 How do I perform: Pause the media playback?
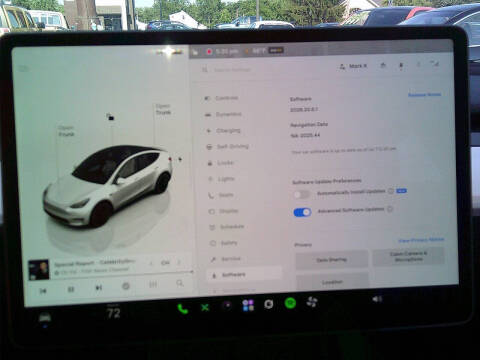(71, 289)
